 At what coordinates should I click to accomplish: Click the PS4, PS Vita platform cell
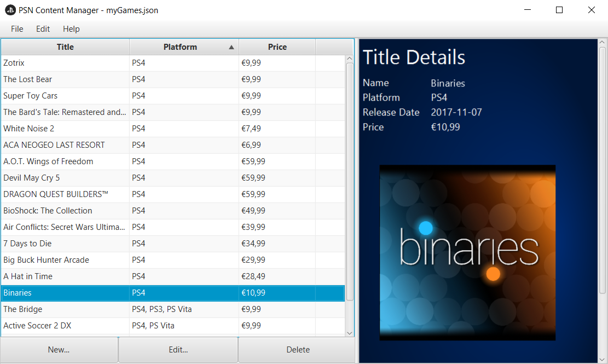(184, 326)
